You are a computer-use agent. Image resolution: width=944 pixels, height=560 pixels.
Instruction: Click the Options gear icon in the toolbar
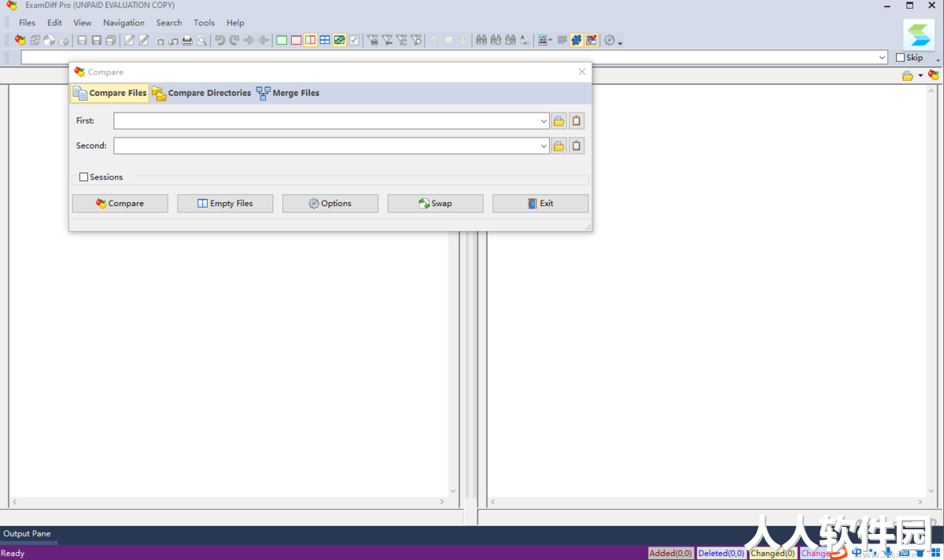pos(610,40)
